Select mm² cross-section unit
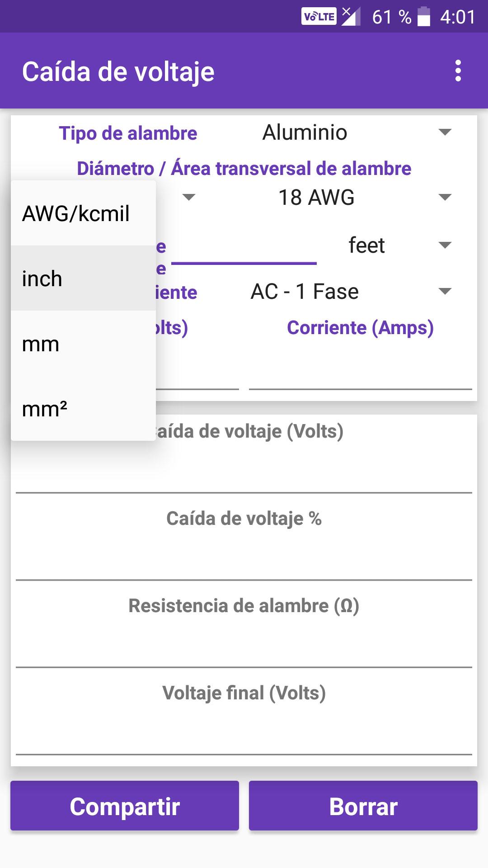The width and height of the screenshot is (488, 868). point(83,409)
